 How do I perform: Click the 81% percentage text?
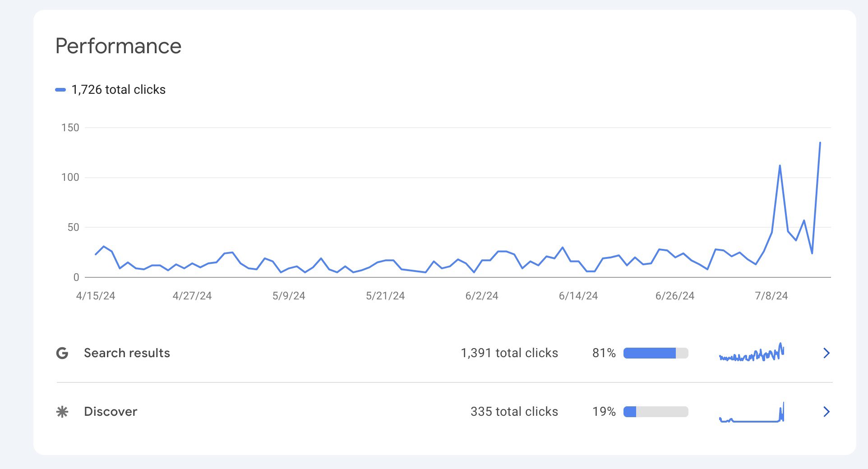604,353
